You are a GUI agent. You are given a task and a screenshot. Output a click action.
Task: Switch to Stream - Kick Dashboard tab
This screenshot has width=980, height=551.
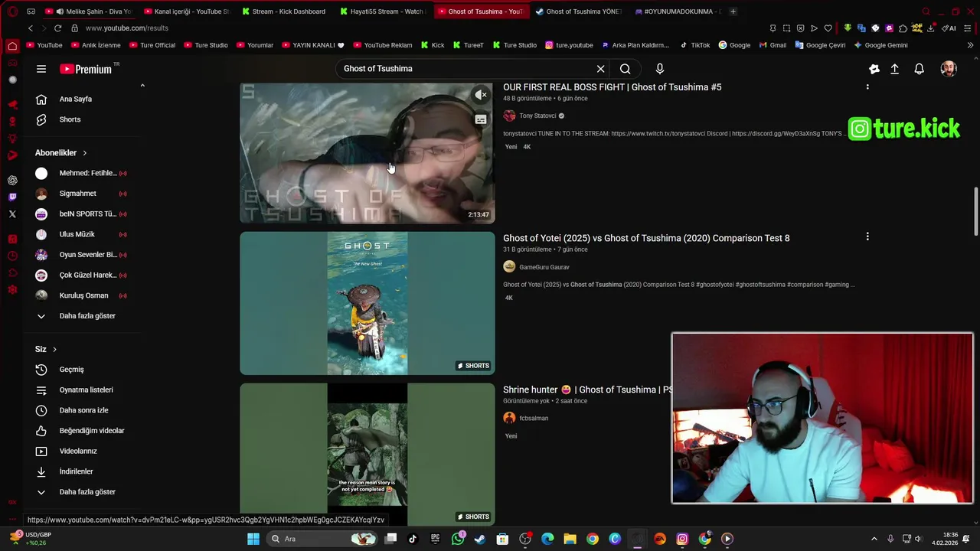point(284,11)
